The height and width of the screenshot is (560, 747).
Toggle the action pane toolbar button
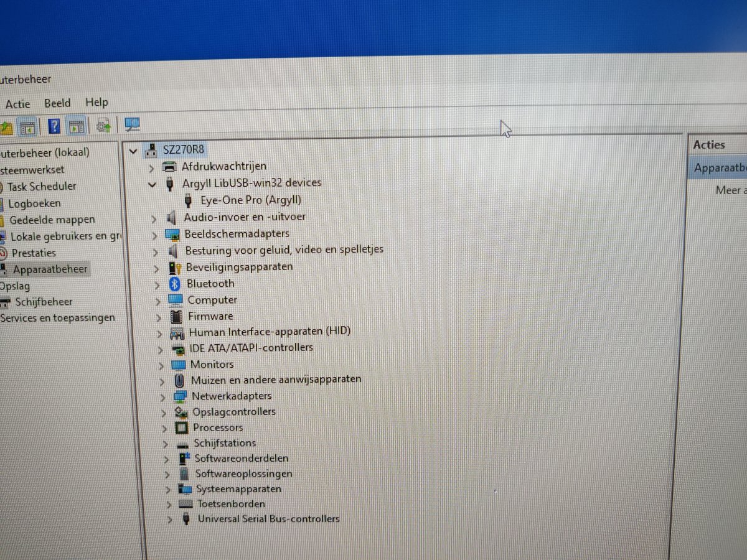coord(77,126)
